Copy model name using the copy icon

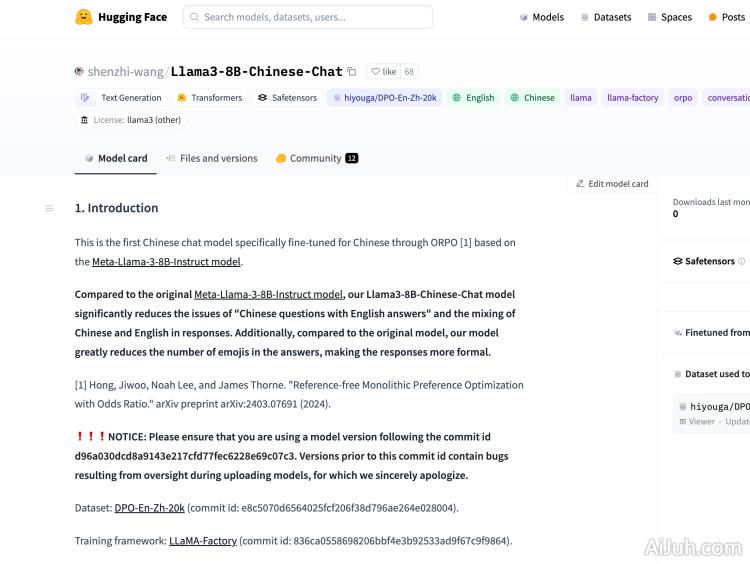point(351,72)
